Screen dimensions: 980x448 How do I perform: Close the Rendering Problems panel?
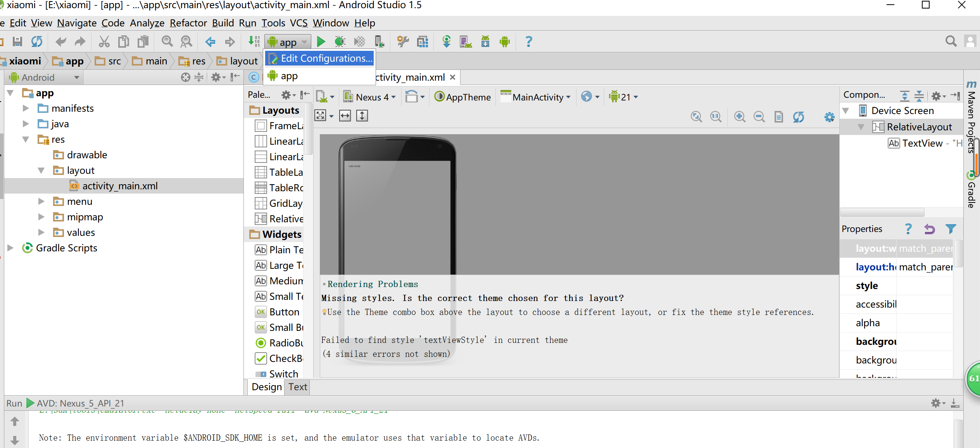(x=324, y=284)
